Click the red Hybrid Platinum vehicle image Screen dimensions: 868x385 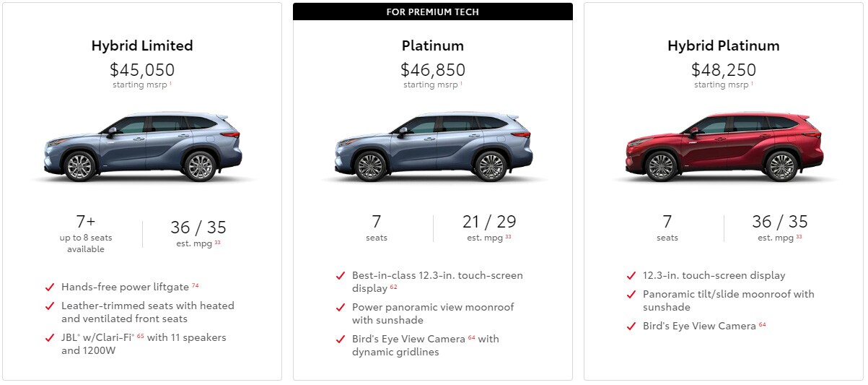724,148
